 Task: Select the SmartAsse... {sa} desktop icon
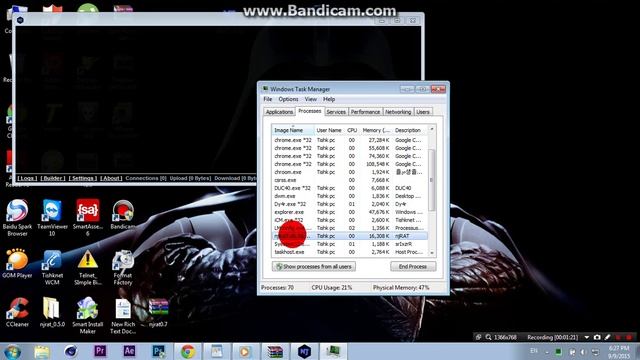(x=87, y=217)
